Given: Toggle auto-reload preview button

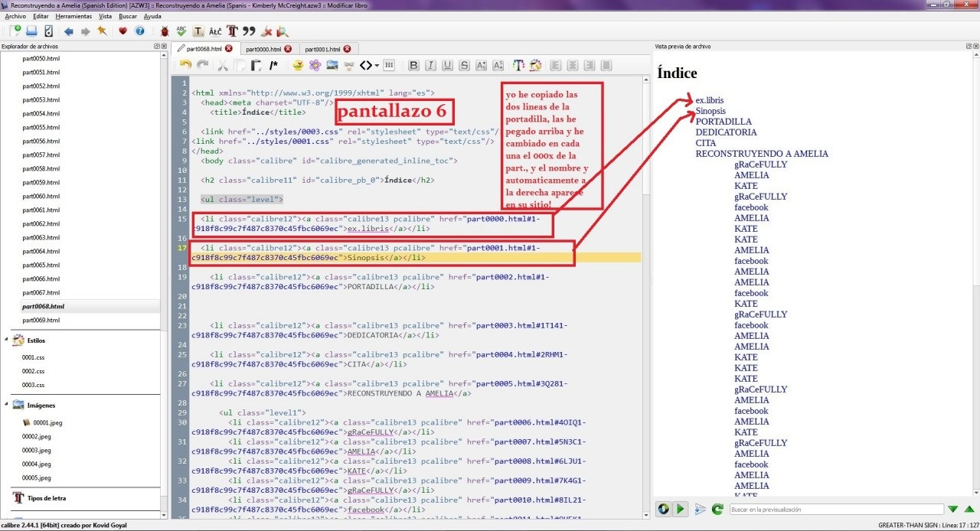Looking at the screenshot, I should (x=663, y=509).
